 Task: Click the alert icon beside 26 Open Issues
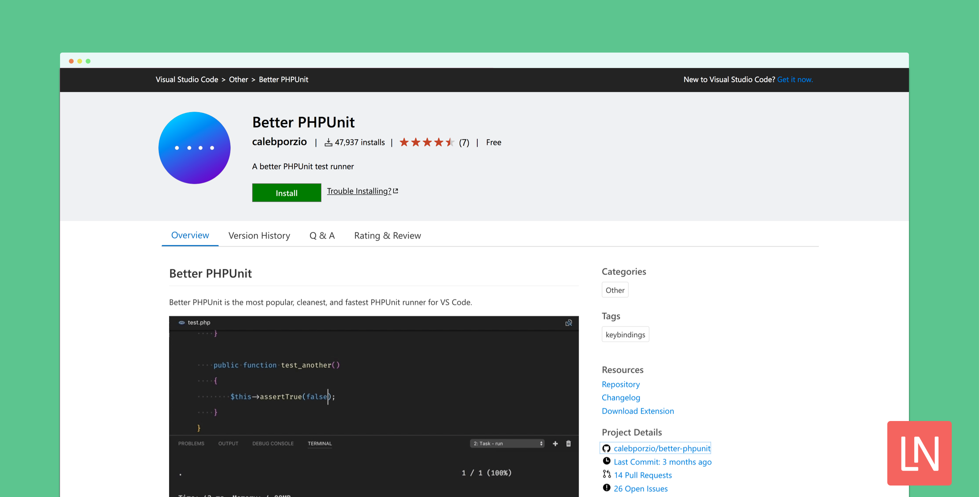pos(607,488)
